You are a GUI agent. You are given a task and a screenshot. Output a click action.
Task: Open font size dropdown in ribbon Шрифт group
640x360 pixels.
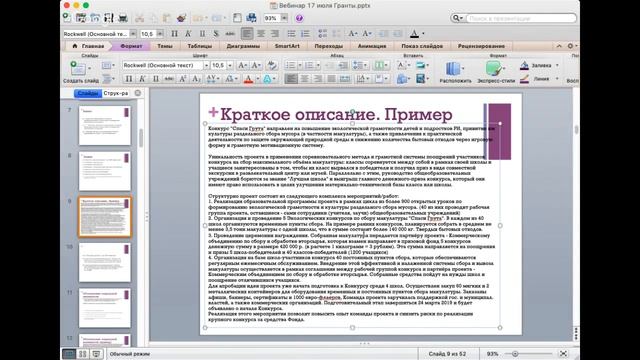coord(230,65)
